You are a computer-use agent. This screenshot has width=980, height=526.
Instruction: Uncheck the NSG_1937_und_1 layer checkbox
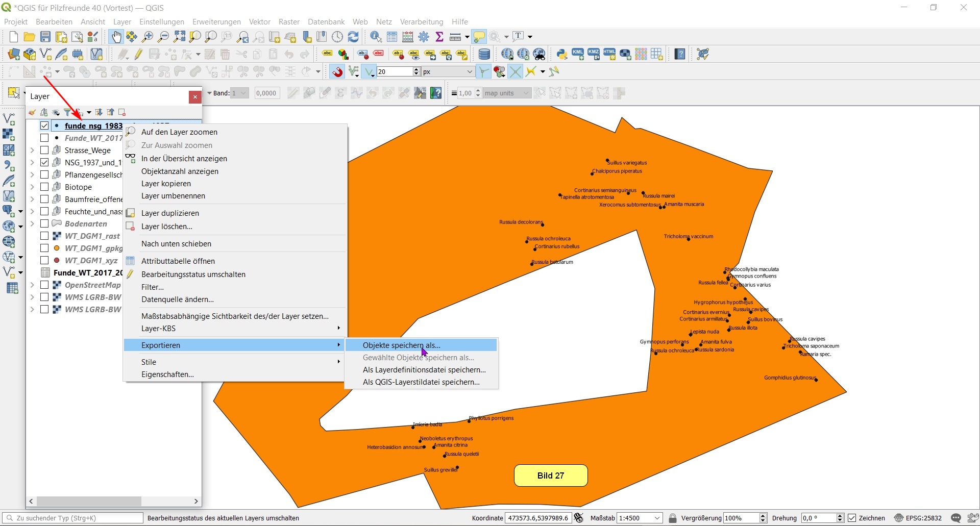[x=44, y=163]
